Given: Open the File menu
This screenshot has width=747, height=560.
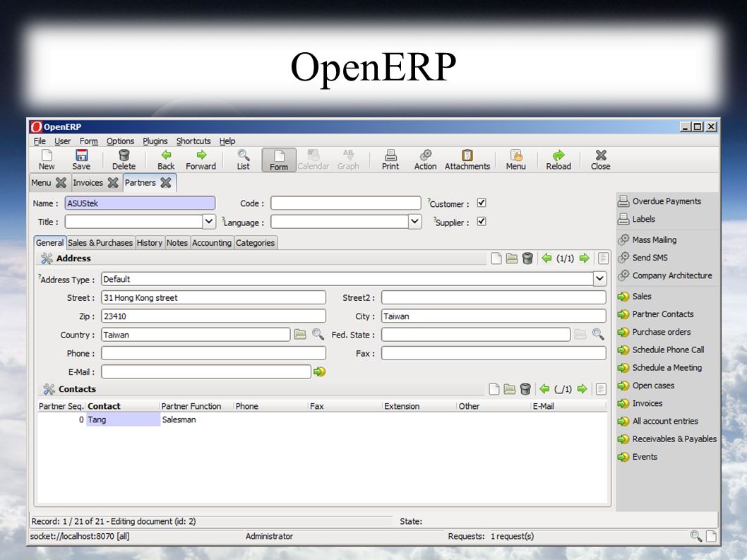Looking at the screenshot, I should click(40, 141).
